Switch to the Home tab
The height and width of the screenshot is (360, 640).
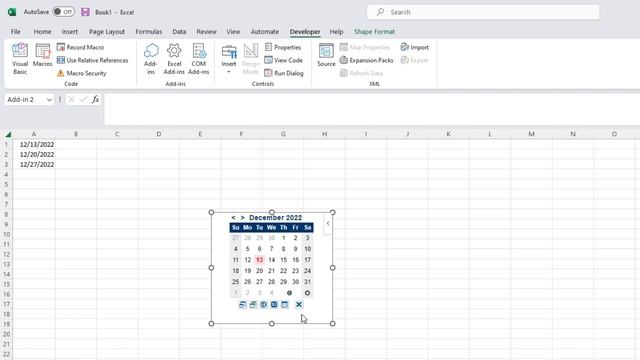[x=42, y=31]
